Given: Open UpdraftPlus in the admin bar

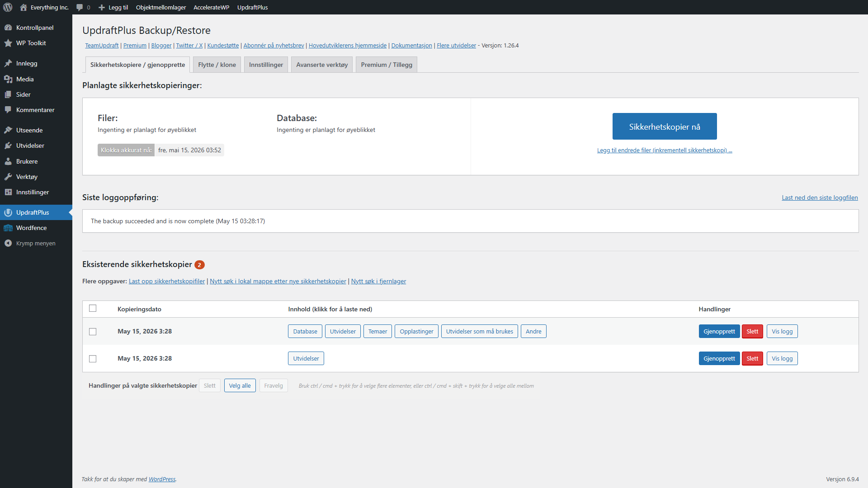Looking at the screenshot, I should point(252,7).
